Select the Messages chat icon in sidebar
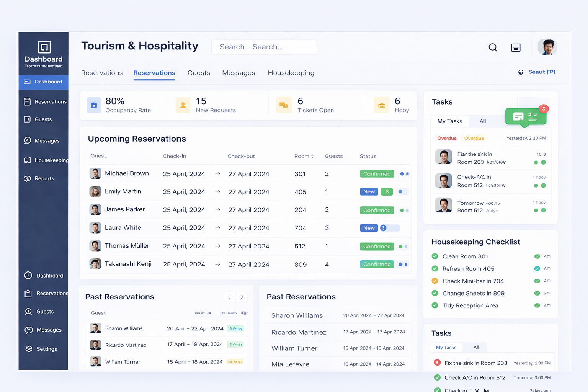The height and width of the screenshot is (392, 588). [x=27, y=140]
